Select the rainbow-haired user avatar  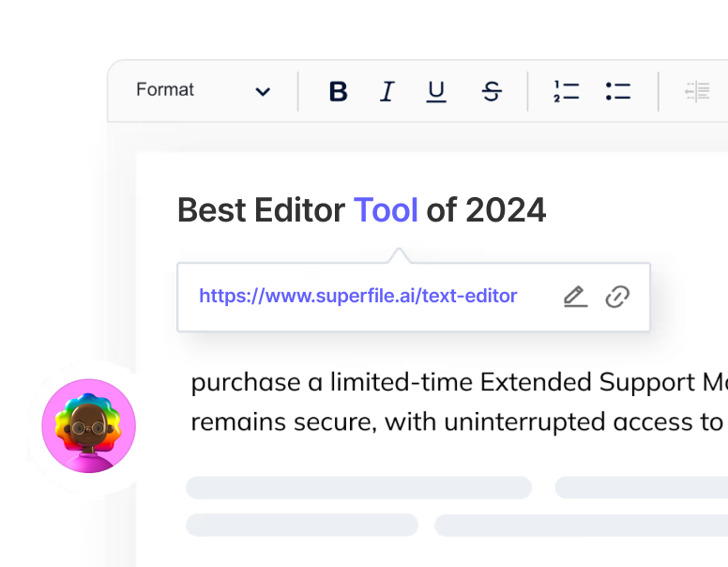coord(89,425)
